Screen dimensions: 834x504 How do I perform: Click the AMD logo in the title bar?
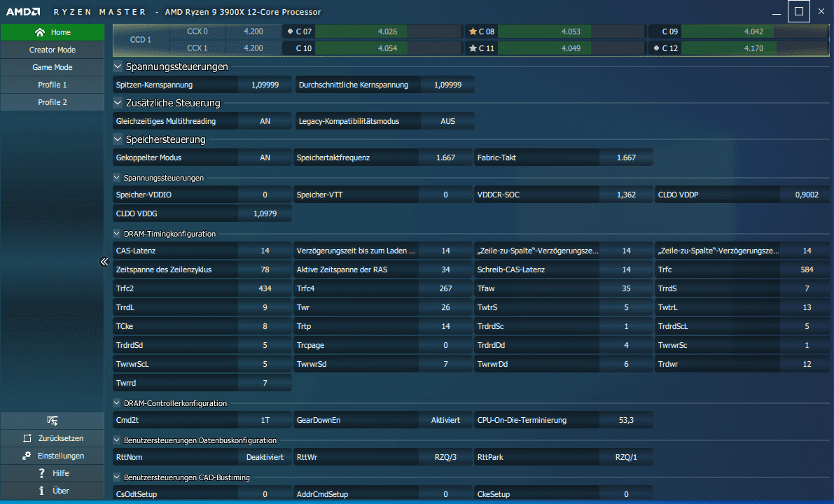point(23,11)
